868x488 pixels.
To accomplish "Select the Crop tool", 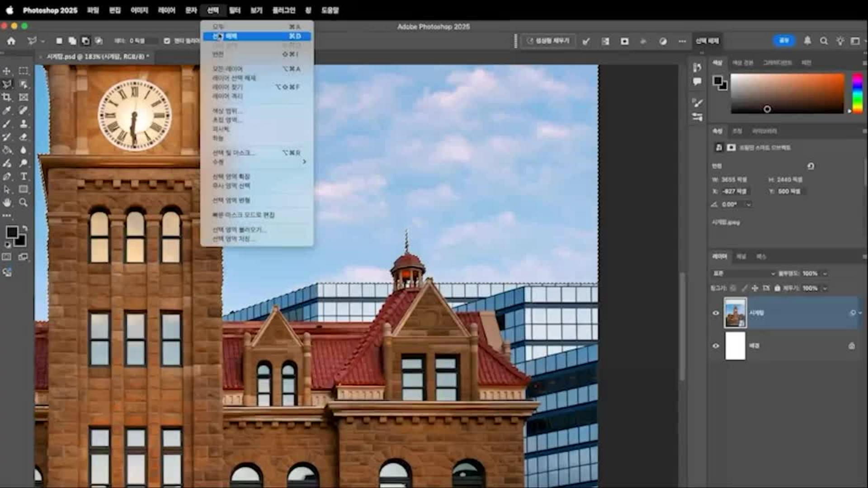I will (x=7, y=97).
